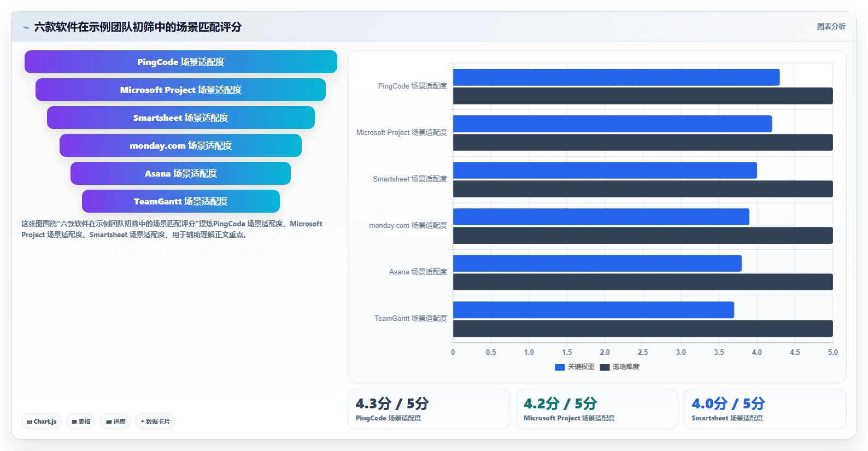Click the monday.com 场景适配度 axis label
The image size is (868, 451).
[x=408, y=226]
